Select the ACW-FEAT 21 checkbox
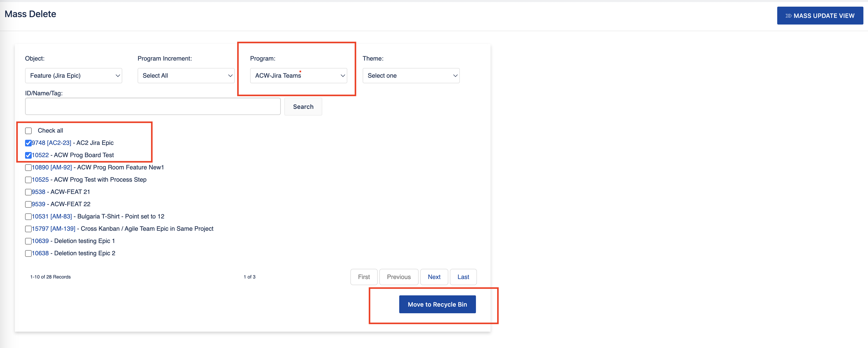 point(29,192)
